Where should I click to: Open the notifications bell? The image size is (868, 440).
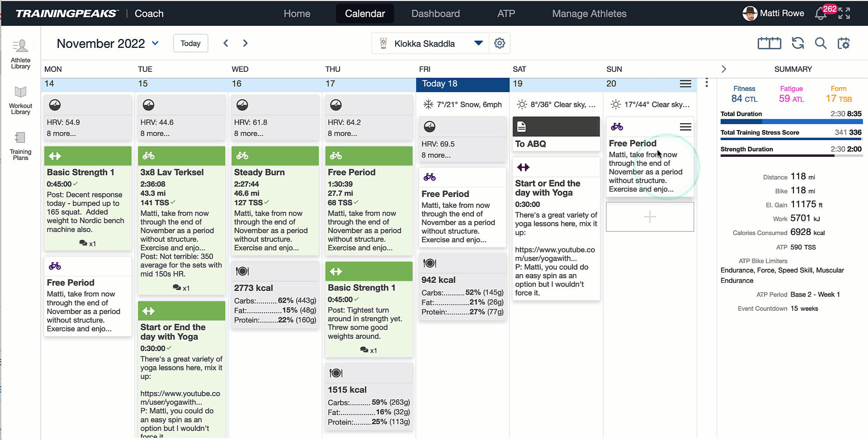click(821, 14)
